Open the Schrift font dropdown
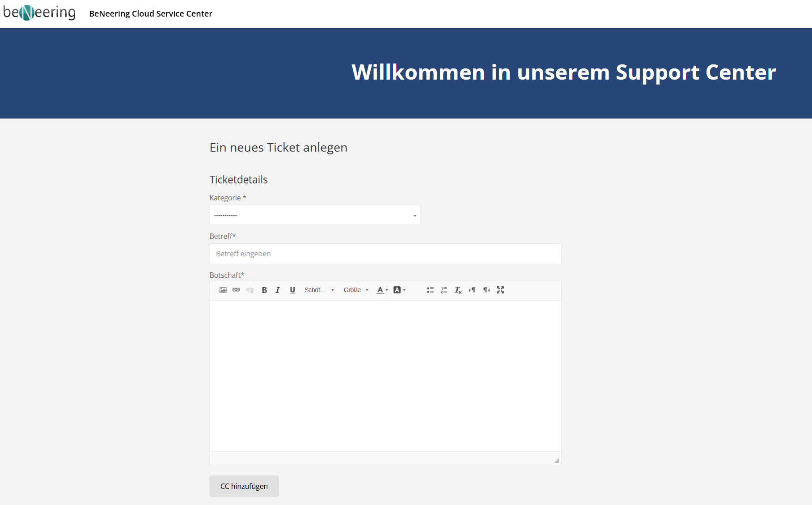Viewport: 812px width, 505px height. pos(319,290)
